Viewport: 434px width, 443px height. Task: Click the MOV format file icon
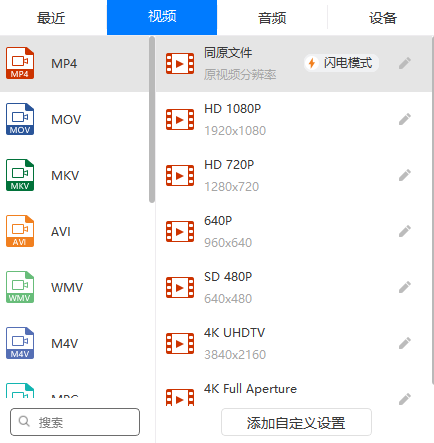[20, 119]
